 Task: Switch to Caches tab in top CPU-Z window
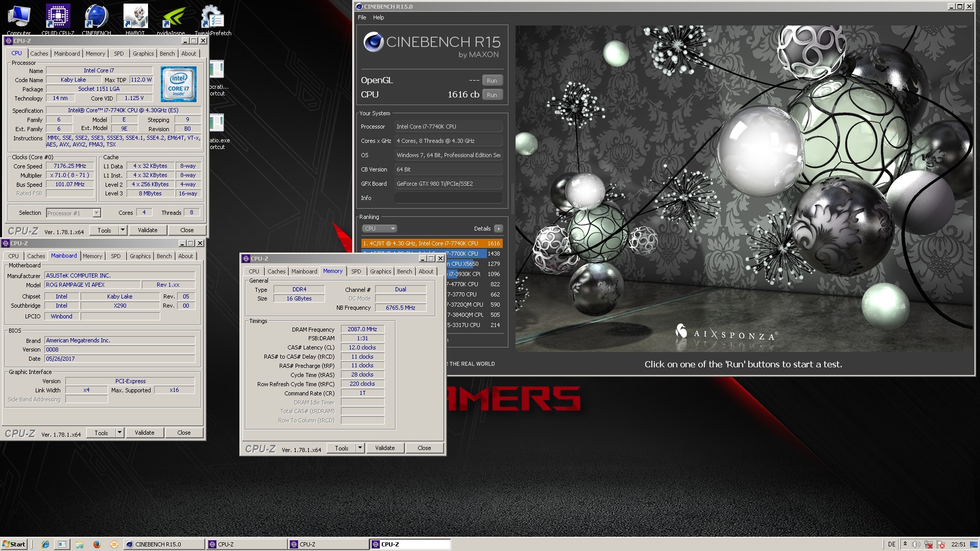pyautogui.click(x=39, y=54)
